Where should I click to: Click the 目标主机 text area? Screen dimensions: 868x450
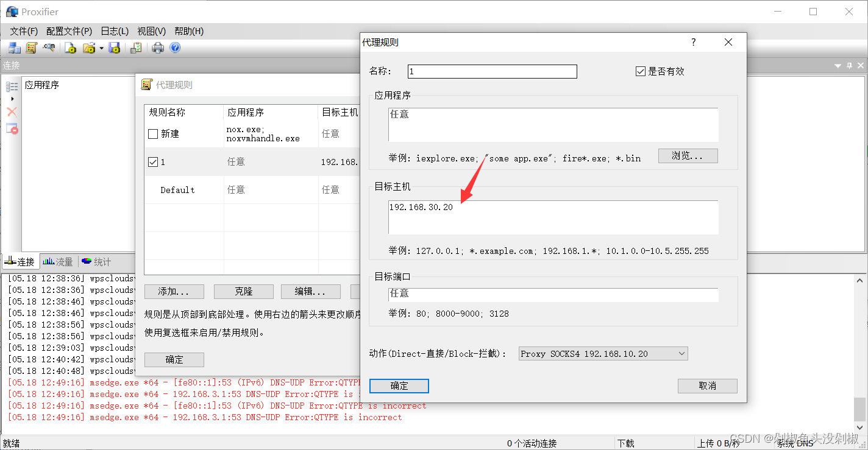tap(553, 217)
